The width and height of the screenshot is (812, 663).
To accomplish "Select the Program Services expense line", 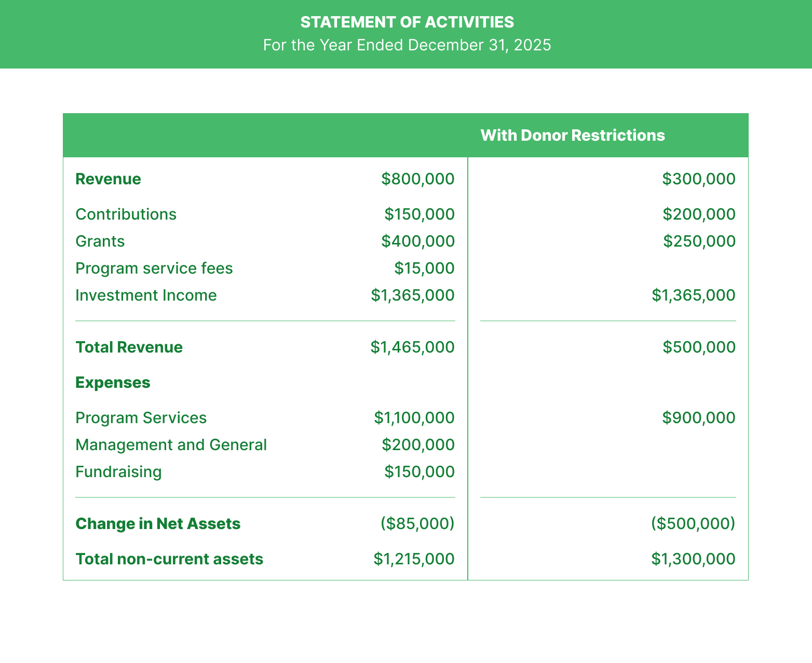I will [x=141, y=417].
